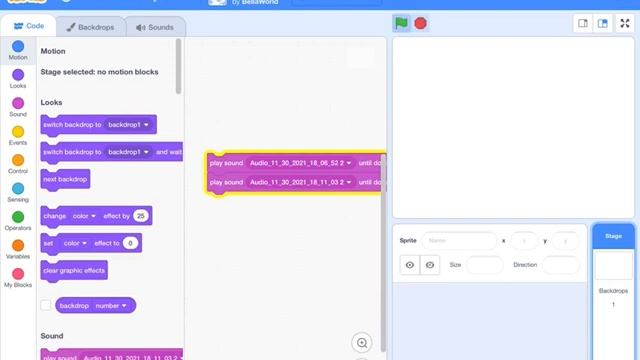This screenshot has width=640, height=360.
Task: Enter full screen stage mode
Action: [x=625, y=23]
